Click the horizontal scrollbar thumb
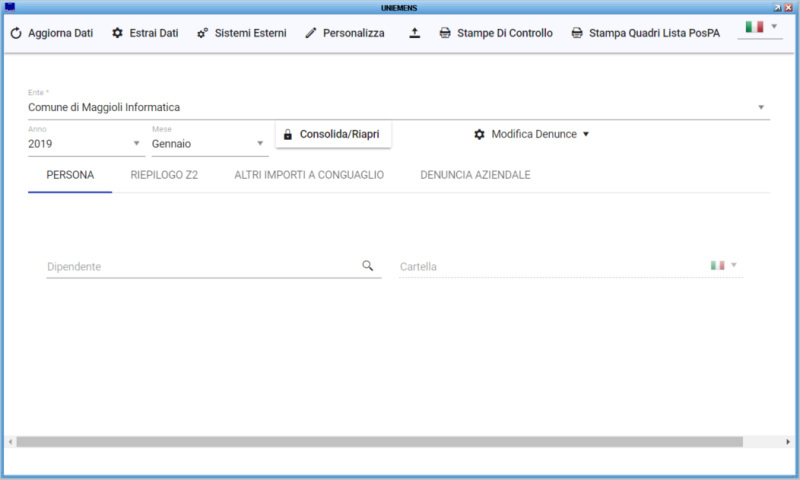 [380, 442]
